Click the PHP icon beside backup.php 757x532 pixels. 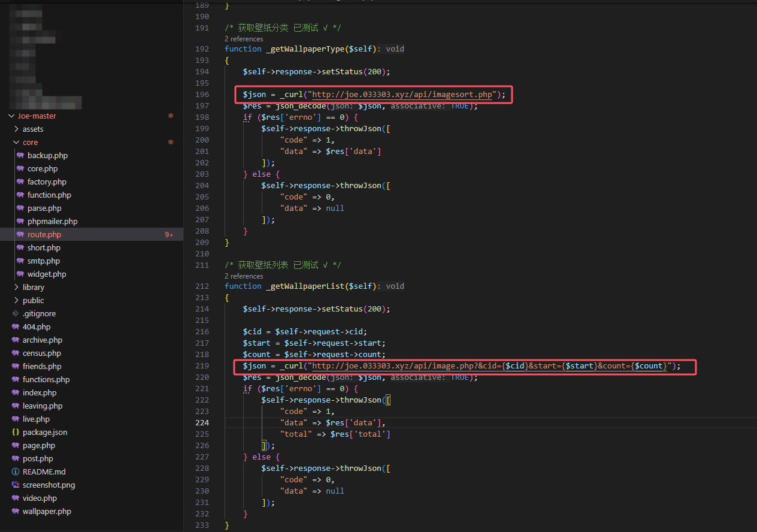21,155
